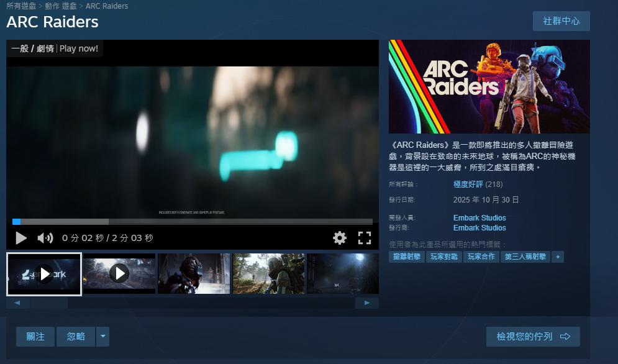
Task: Open video settings gear
Action: [340, 238]
